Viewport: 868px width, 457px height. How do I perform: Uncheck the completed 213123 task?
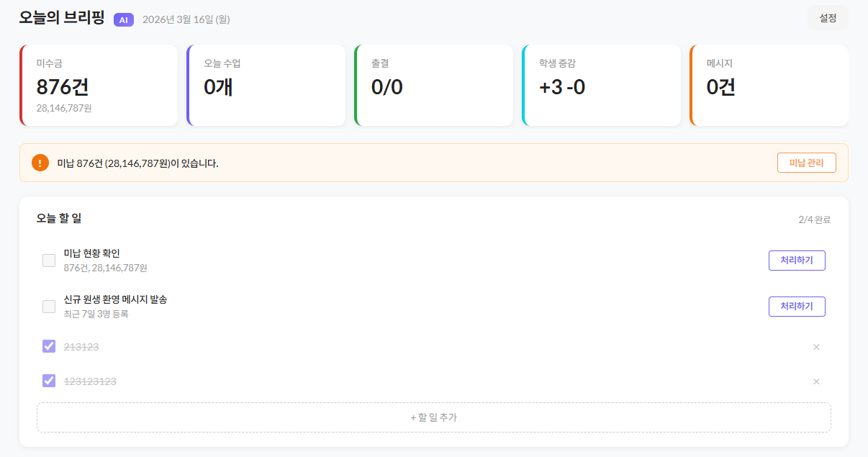click(49, 346)
